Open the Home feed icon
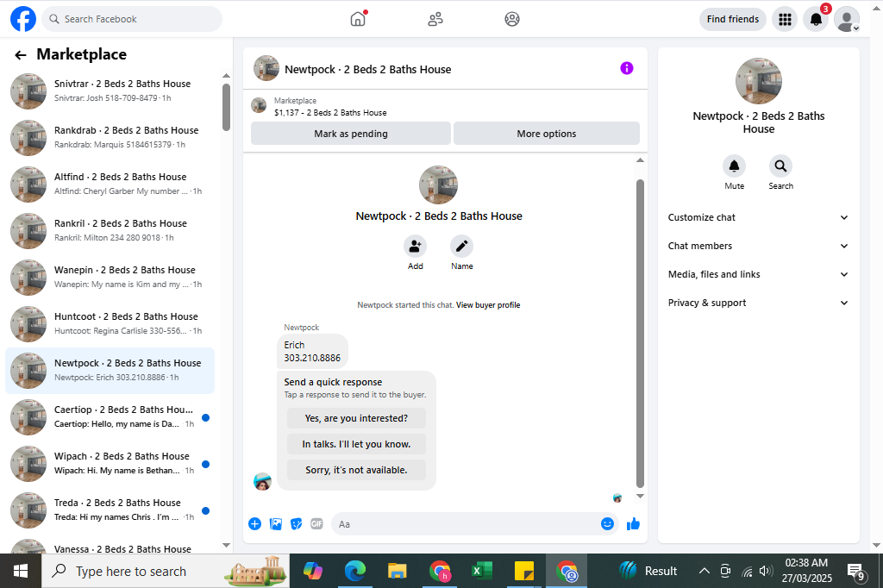This screenshot has width=883, height=588. click(358, 19)
